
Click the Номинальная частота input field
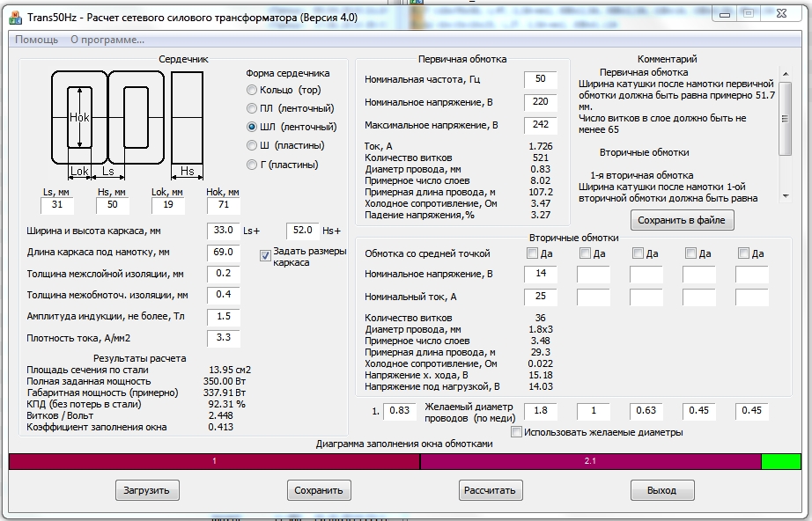[541, 79]
